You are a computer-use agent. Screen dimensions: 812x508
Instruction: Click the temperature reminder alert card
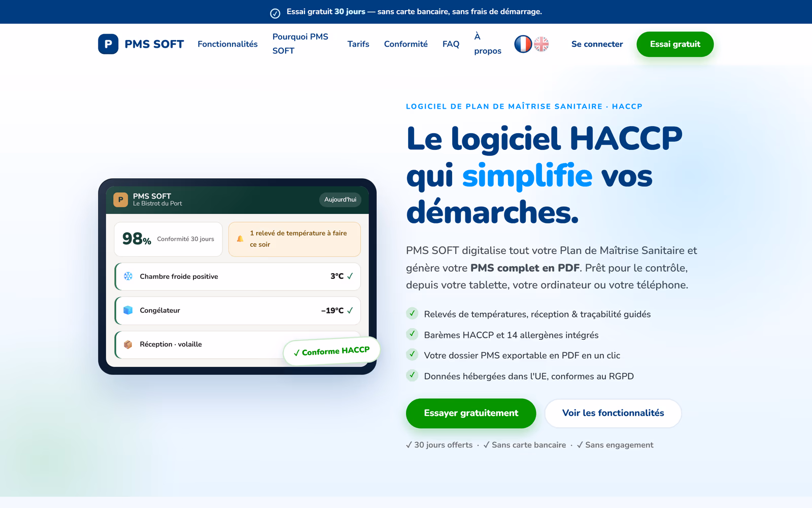(294, 239)
